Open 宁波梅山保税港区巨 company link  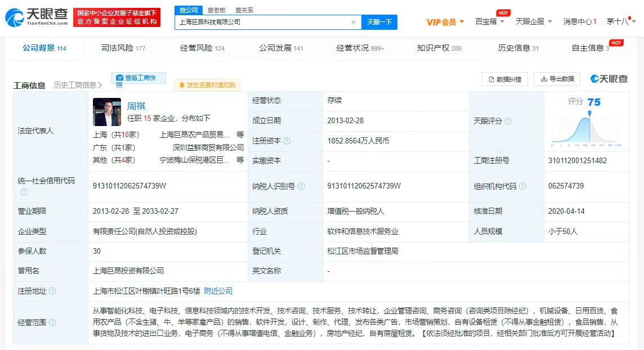[195, 160]
